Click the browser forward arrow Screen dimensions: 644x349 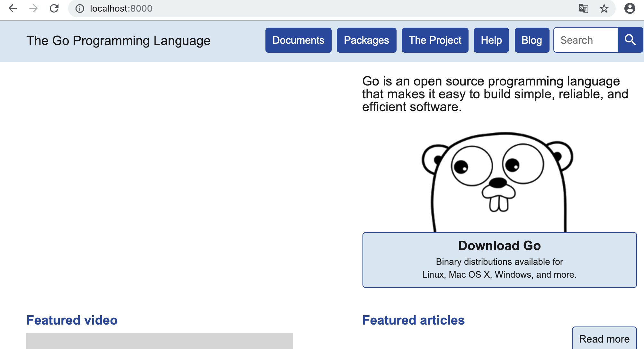[33, 8]
